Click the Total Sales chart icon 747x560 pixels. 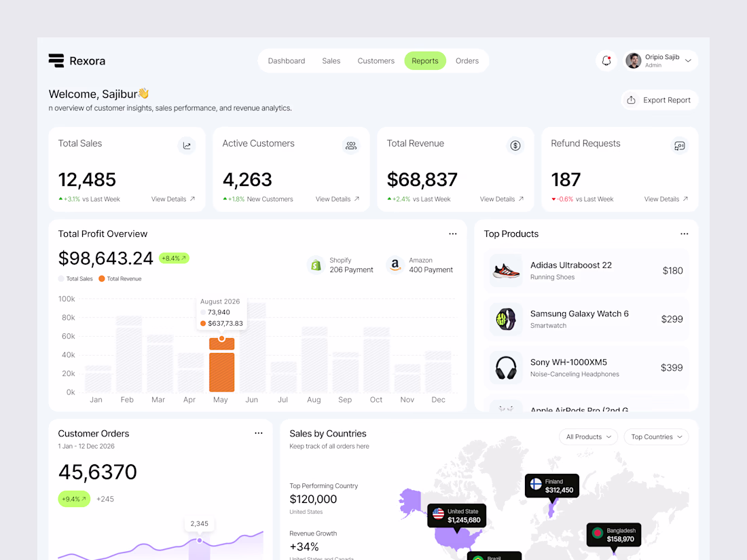tap(187, 146)
